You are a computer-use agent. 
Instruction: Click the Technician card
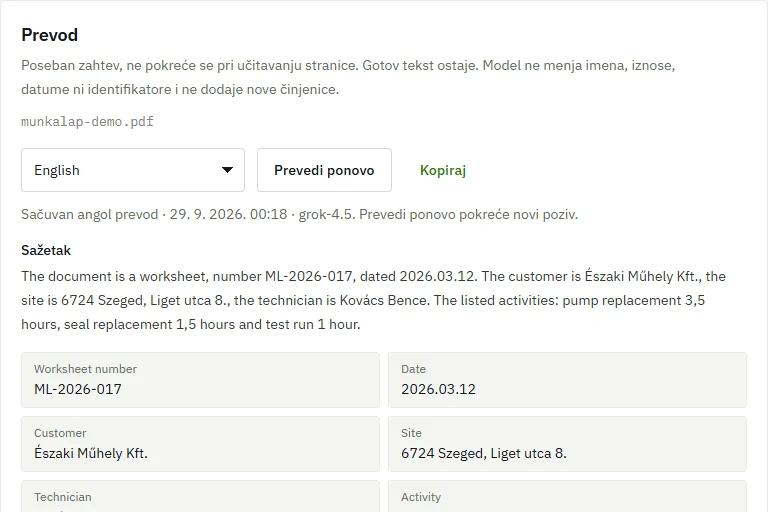coord(200,496)
